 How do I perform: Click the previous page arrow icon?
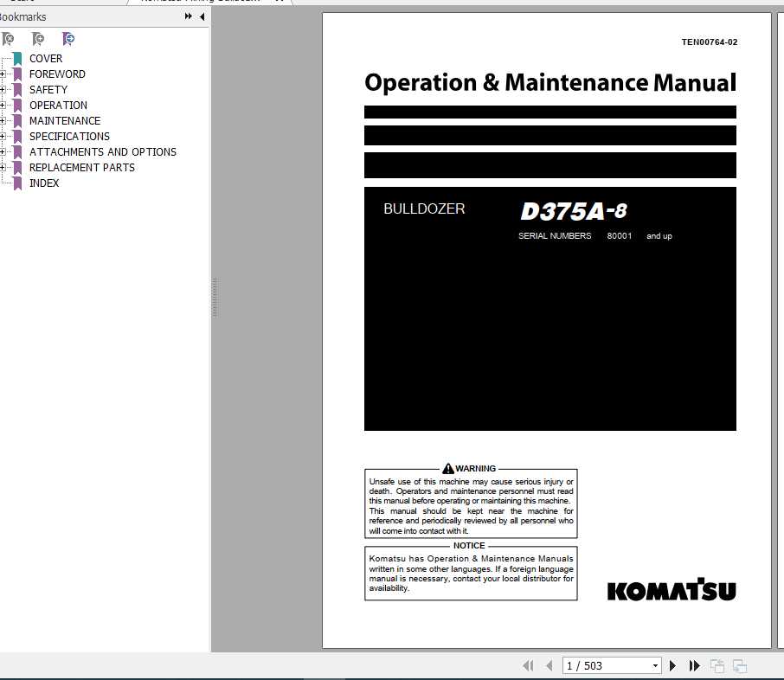point(549,665)
